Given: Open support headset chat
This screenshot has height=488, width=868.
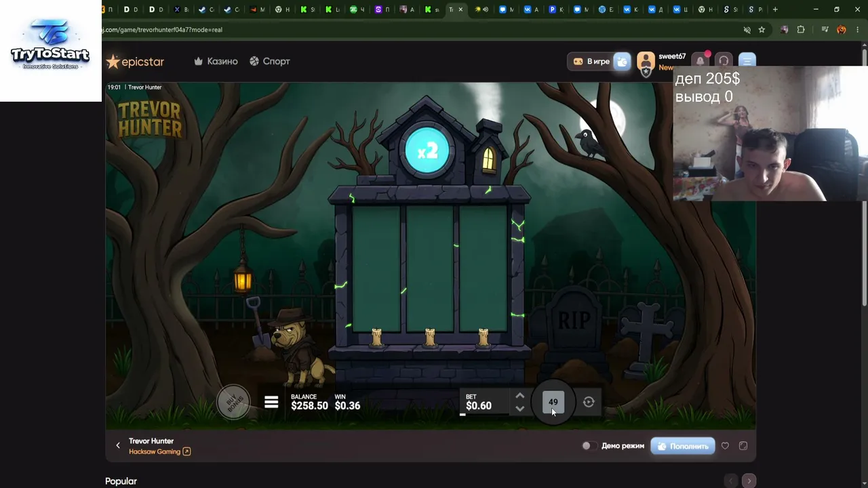Looking at the screenshot, I should (724, 62).
